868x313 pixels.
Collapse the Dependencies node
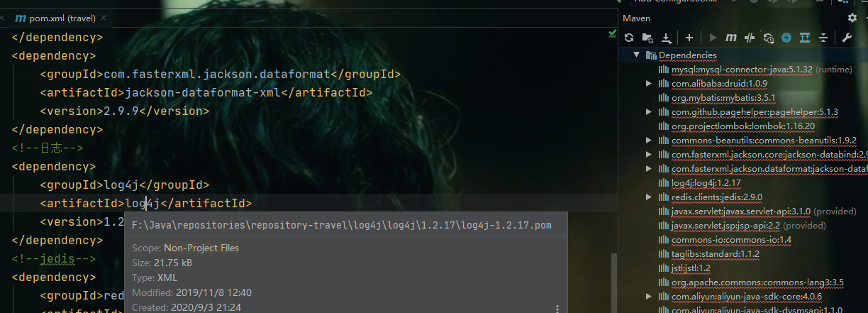tap(637, 55)
